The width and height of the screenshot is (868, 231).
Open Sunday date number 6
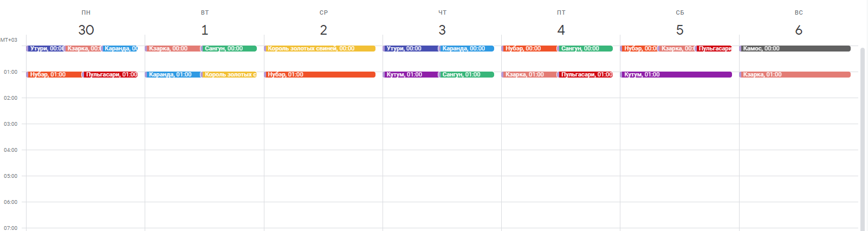798,30
